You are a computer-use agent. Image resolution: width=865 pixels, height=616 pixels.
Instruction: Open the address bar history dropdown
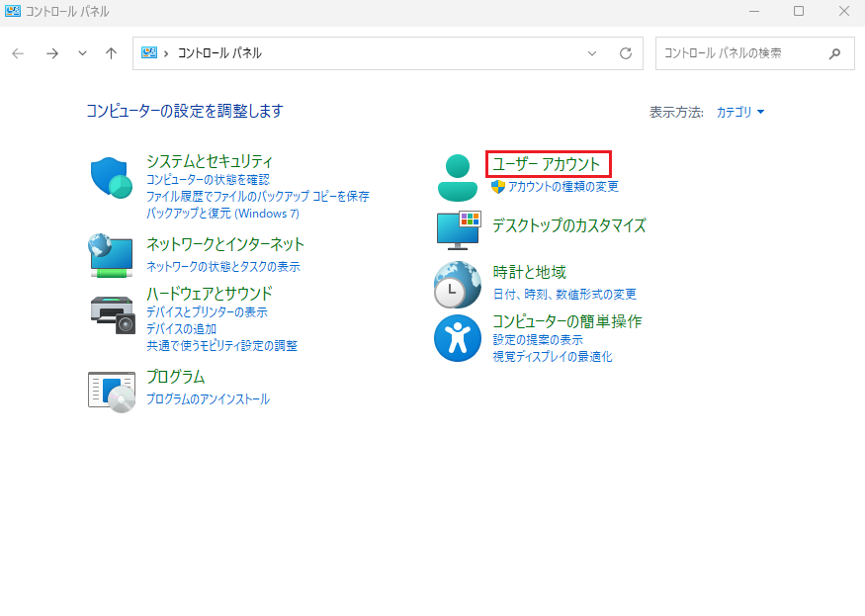592,53
